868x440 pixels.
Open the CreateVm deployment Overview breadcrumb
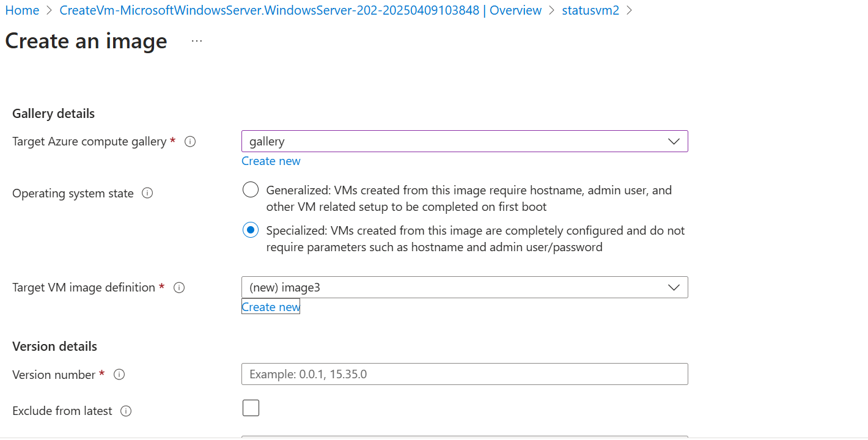[300, 10]
